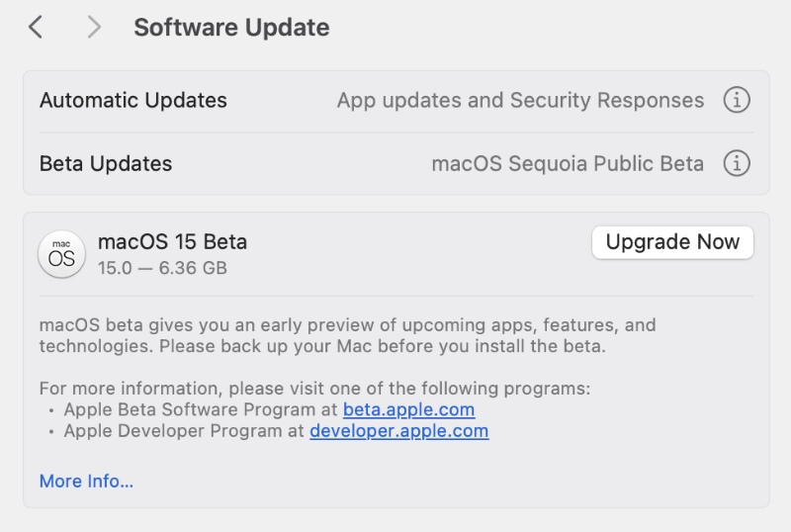
Task: Open Beta Updates info icon
Action: (737, 163)
